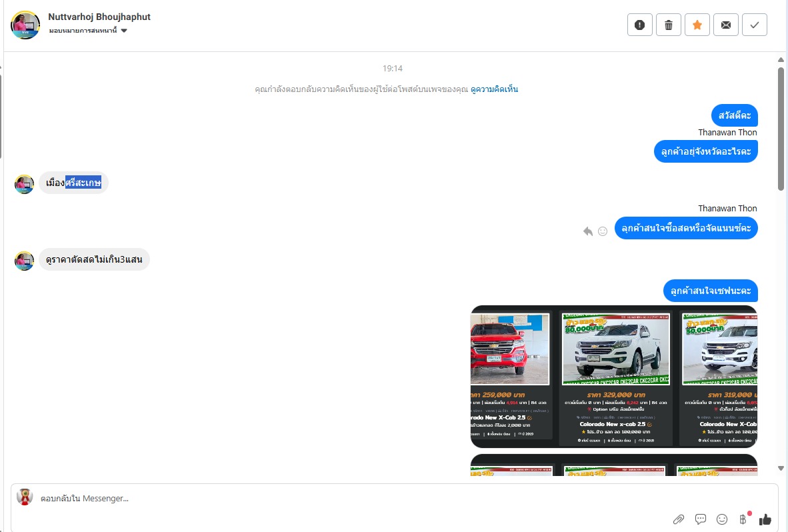Click the reply arrow beside the message
This screenshot has width=788, height=532.
point(587,231)
